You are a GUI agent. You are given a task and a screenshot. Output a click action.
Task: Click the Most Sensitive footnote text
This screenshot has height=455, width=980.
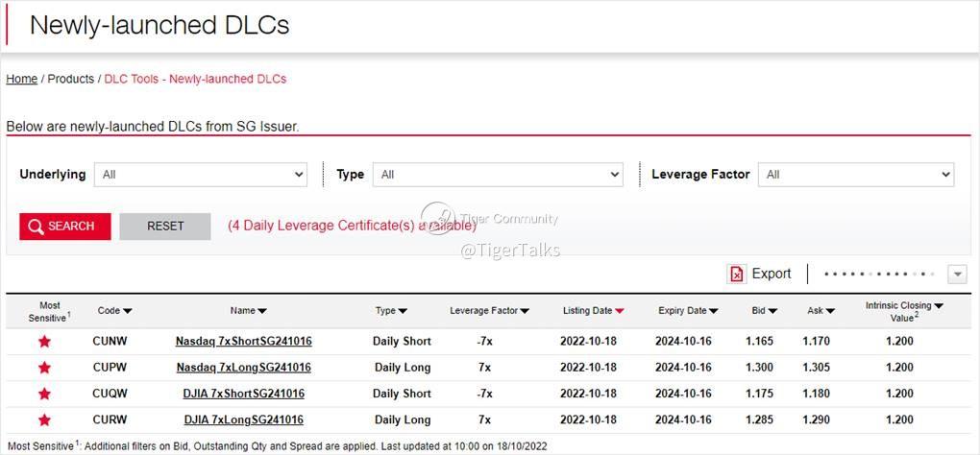(x=278, y=447)
